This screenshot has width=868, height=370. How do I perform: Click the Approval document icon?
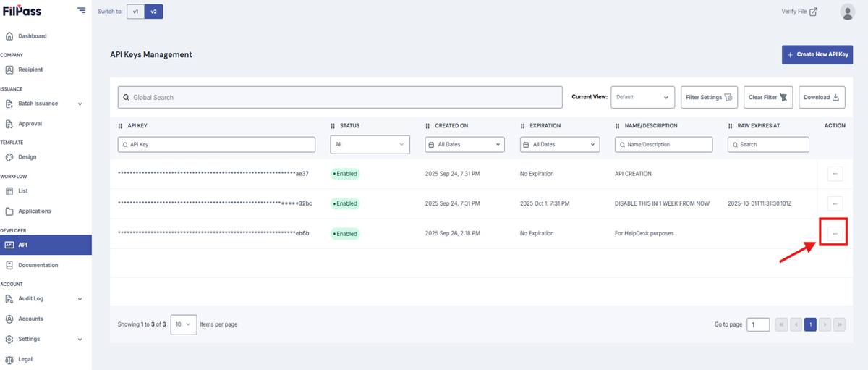[x=9, y=124]
